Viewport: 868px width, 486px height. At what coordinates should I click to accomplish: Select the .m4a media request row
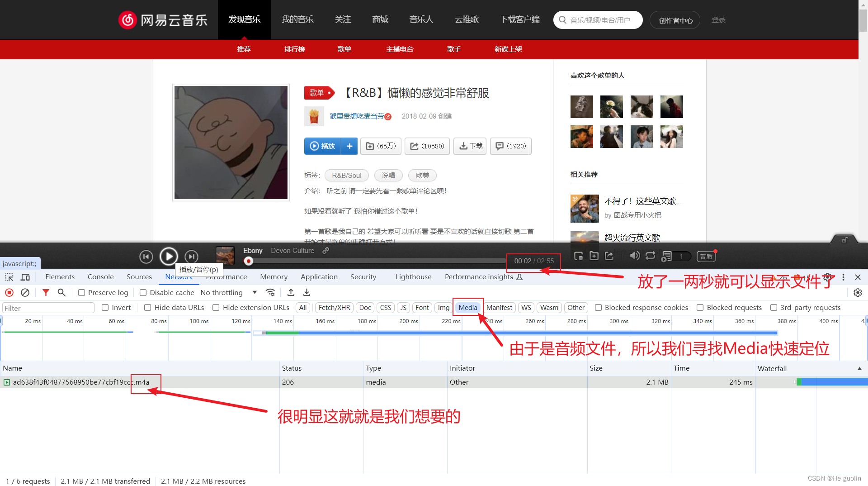[434, 382]
